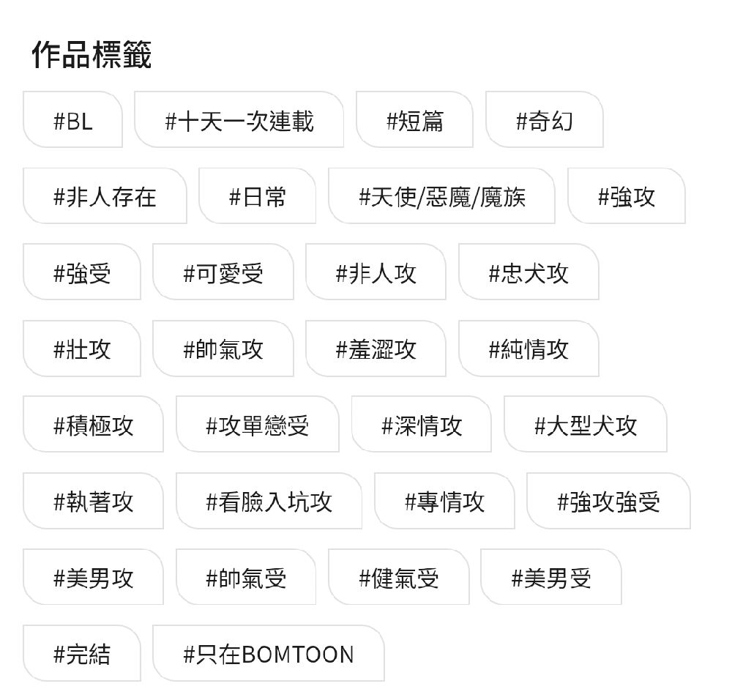Click the #強攻強受 tag

point(608,501)
